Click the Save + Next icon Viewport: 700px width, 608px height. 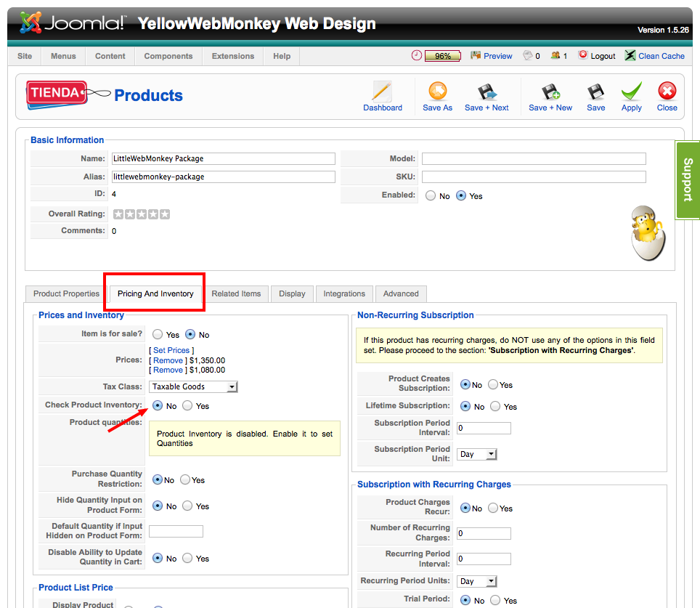(487, 92)
